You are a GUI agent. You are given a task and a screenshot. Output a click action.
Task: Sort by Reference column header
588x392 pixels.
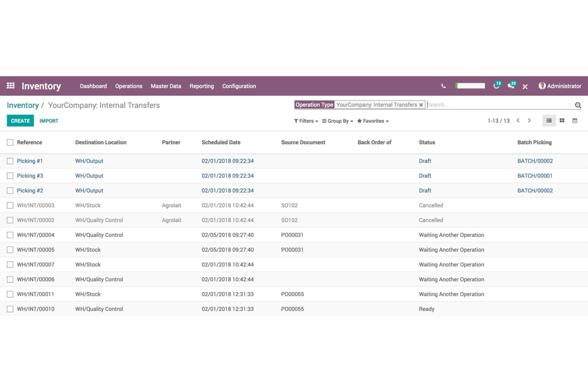29,142
